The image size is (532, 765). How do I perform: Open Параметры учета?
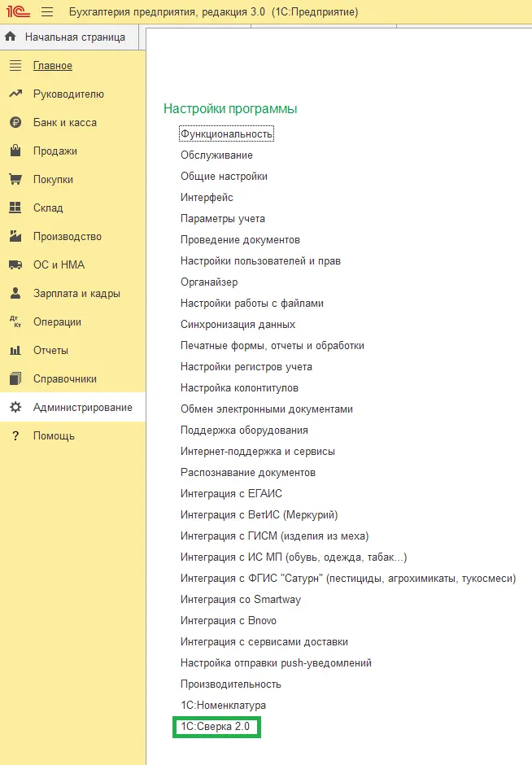(x=223, y=219)
